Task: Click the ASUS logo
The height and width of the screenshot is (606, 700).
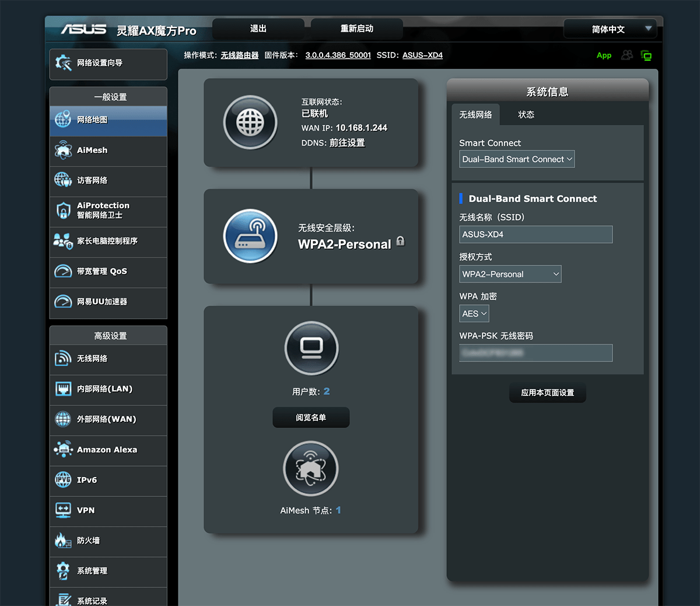Action: pos(84,29)
